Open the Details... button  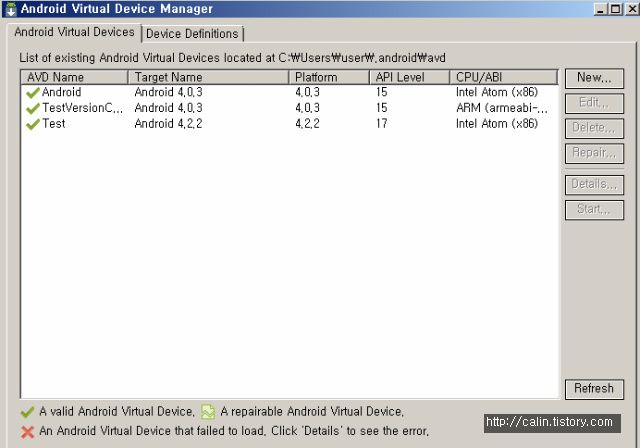click(x=594, y=185)
